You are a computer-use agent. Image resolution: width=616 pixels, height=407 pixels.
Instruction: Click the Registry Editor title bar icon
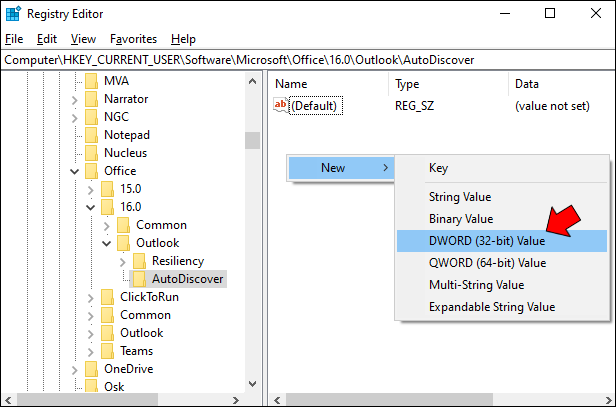[x=14, y=14]
